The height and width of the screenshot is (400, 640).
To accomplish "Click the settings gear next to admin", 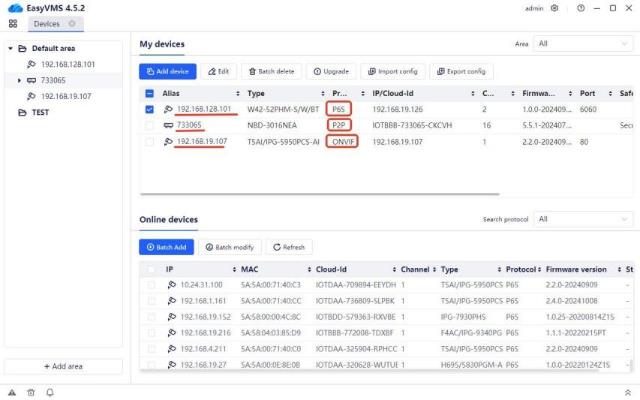I will point(555,8).
